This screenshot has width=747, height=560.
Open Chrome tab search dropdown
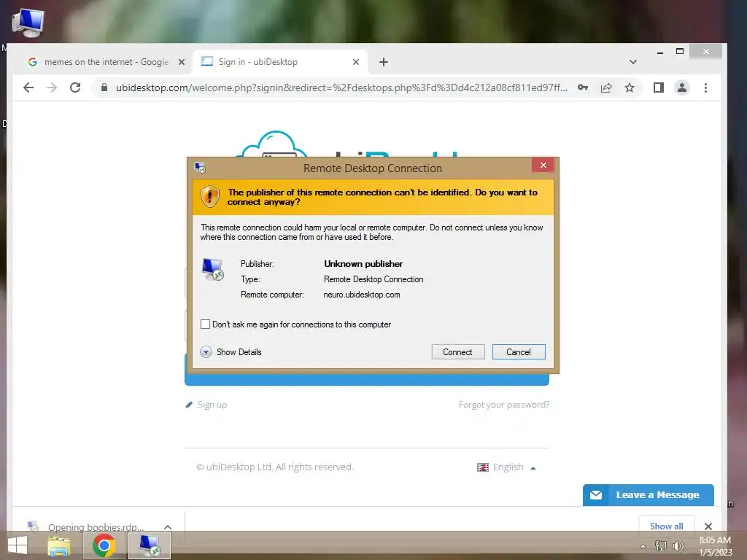632,62
